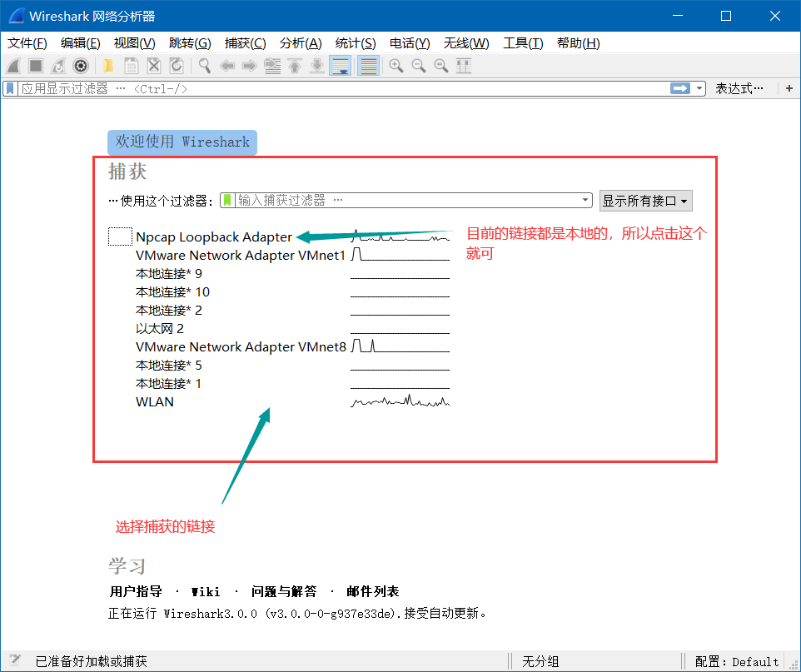
Task: Add a filter button with plus icon
Action: tap(789, 89)
